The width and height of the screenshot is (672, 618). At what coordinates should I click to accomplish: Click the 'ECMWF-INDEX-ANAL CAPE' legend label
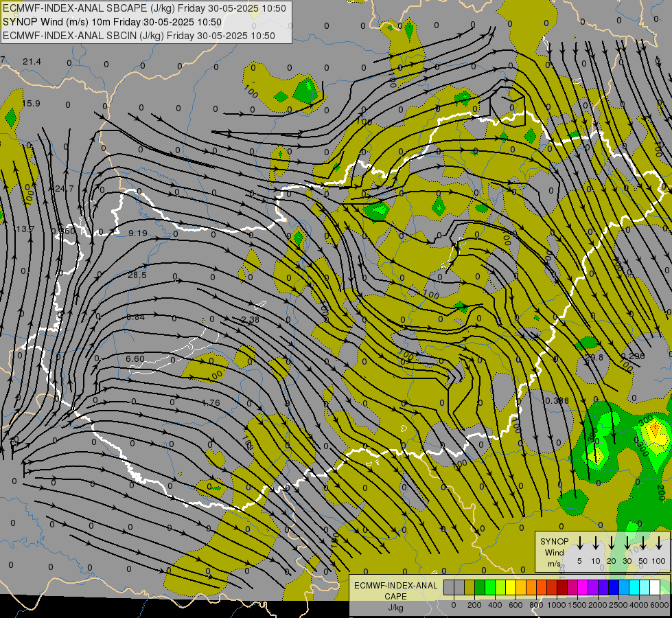coord(395,591)
